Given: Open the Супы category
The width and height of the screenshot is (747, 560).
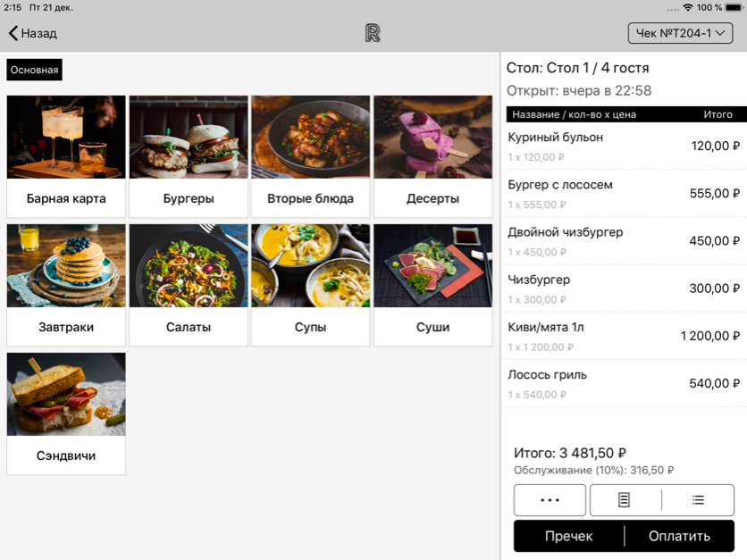Looking at the screenshot, I should [310, 285].
